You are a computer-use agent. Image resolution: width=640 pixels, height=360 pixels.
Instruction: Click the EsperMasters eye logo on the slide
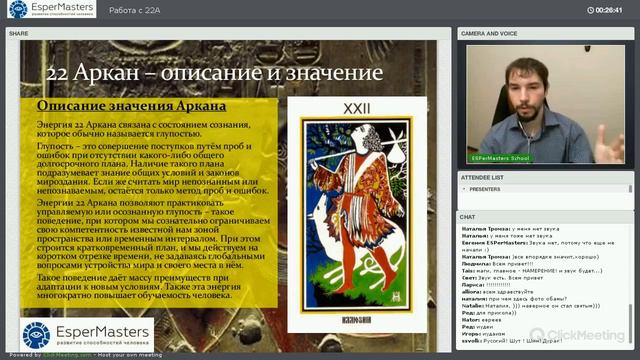tap(36, 336)
